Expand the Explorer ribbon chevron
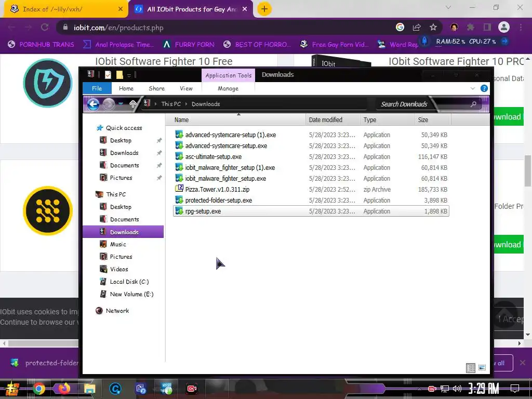The image size is (532, 399). click(473, 88)
